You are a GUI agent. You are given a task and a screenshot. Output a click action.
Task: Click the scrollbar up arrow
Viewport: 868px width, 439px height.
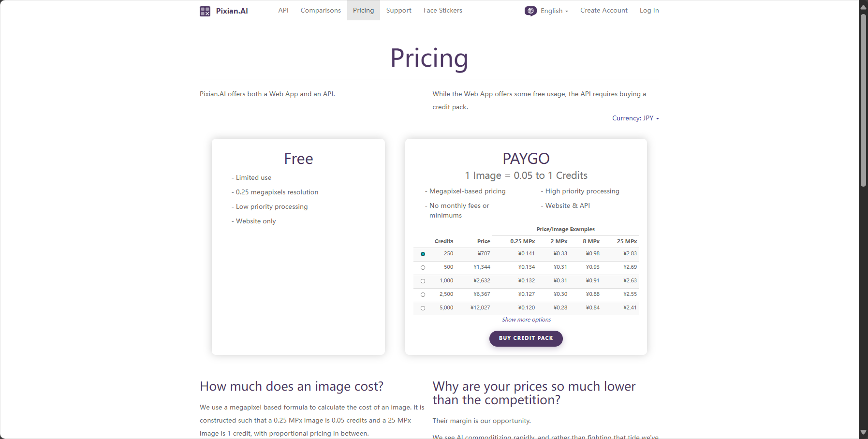[x=863, y=7]
